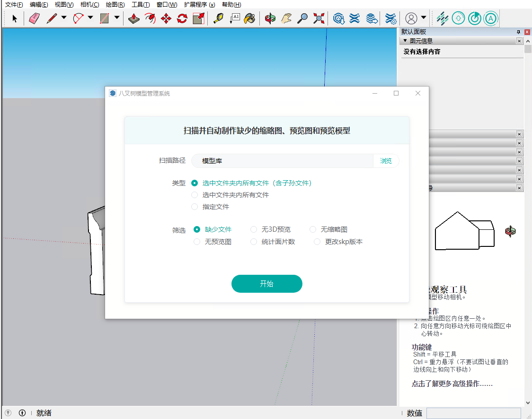Click the tray scrollbar down arrow
Image resolution: width=532 pixels, height=419 pixels.
[528, 403]
